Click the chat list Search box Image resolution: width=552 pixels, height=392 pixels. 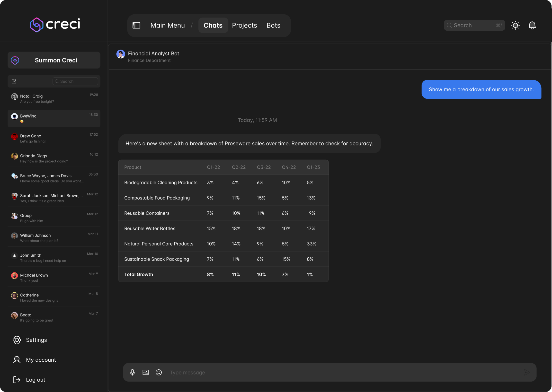pyautogui.click(x=75, y=81)
